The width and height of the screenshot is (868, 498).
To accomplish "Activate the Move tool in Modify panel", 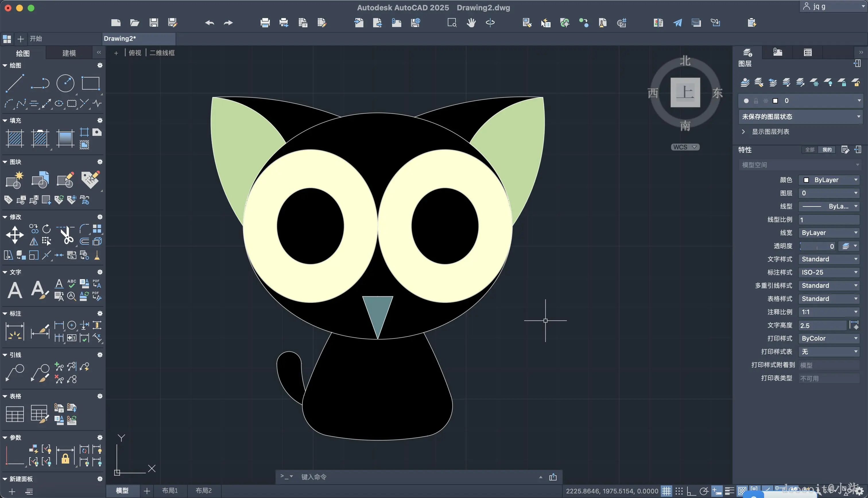I will pyautogui.click(x=15, y=235).
